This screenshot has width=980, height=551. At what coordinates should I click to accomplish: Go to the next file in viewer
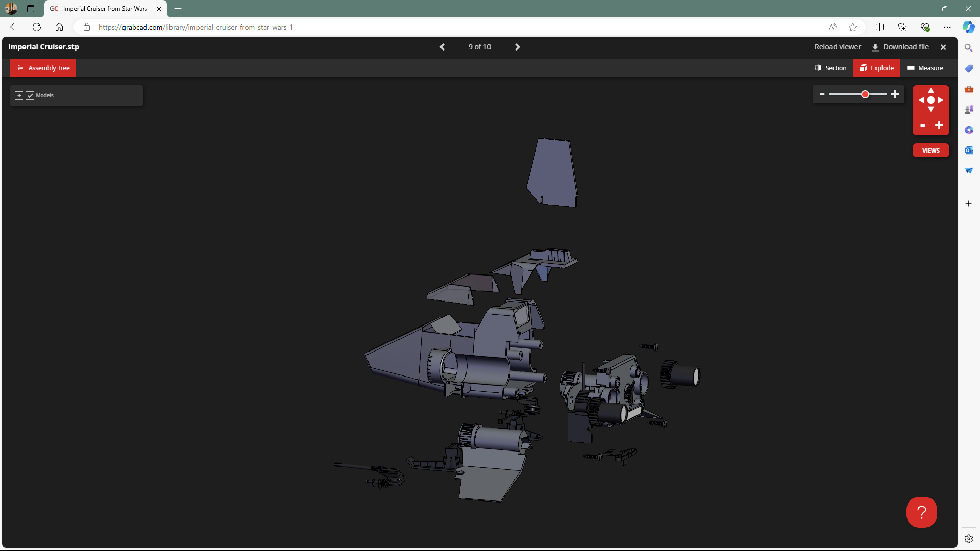pyautogui.click(x=517, y=47)
